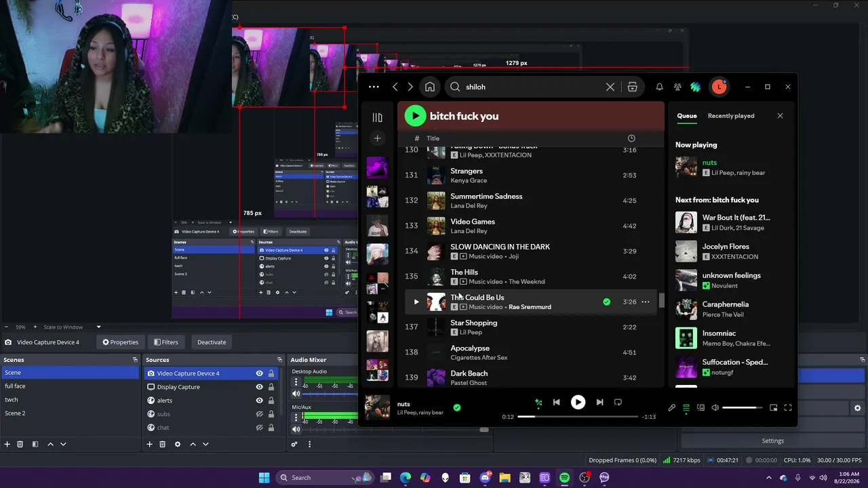Open connect to a device icon
The width and height of the screenshot is (868, 488).
point(701,407)
